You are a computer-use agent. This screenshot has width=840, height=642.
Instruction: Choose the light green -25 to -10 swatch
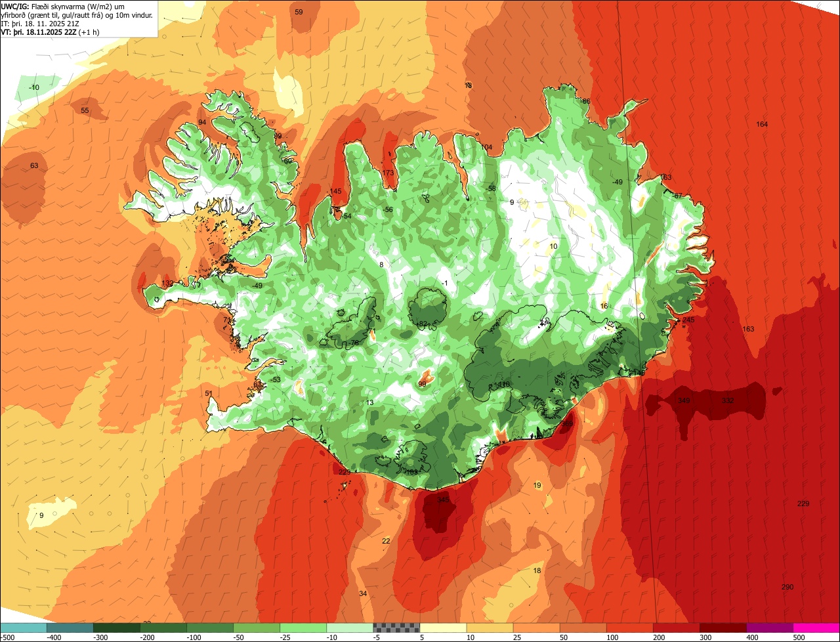303,628
